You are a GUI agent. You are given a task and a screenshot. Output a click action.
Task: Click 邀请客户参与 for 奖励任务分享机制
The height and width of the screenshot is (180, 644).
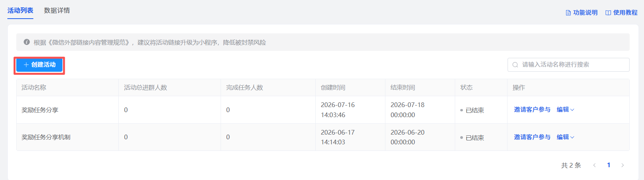[532, 137]
